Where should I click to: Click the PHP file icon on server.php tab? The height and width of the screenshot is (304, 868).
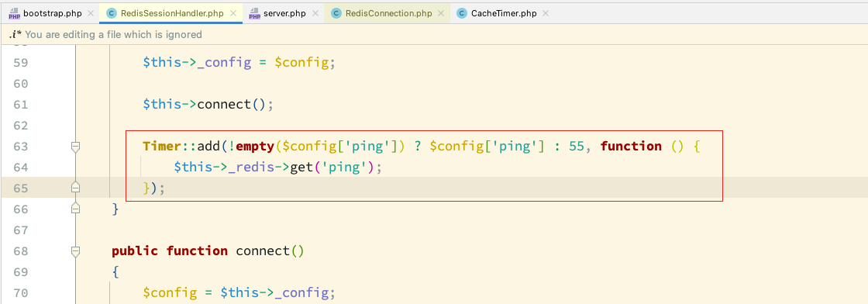point(254,13)
